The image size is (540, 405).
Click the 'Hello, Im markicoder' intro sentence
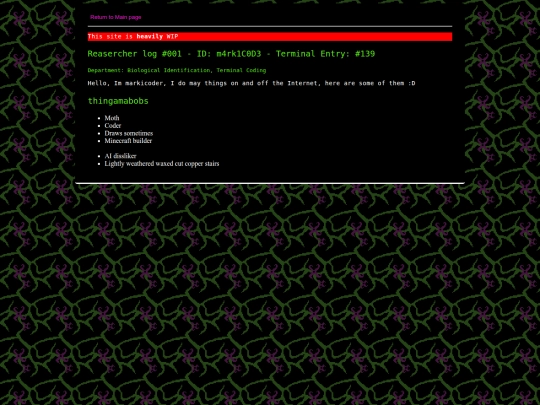point(251,83)
